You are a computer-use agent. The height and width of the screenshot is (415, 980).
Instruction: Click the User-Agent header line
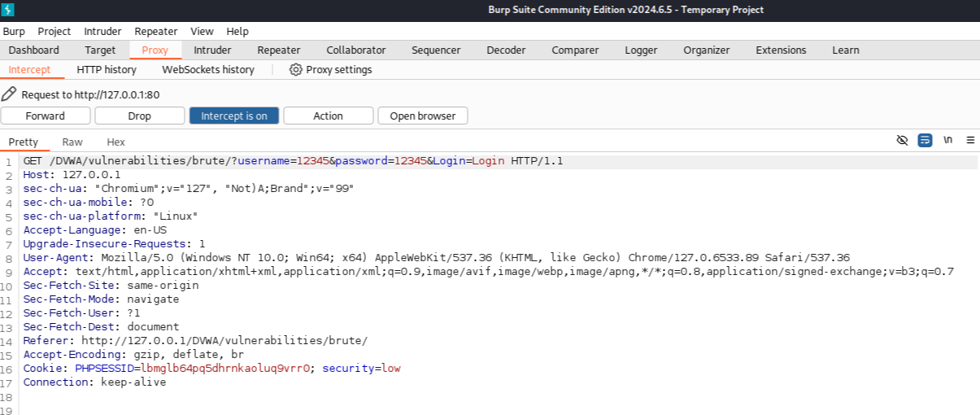(x=437, y=258)
